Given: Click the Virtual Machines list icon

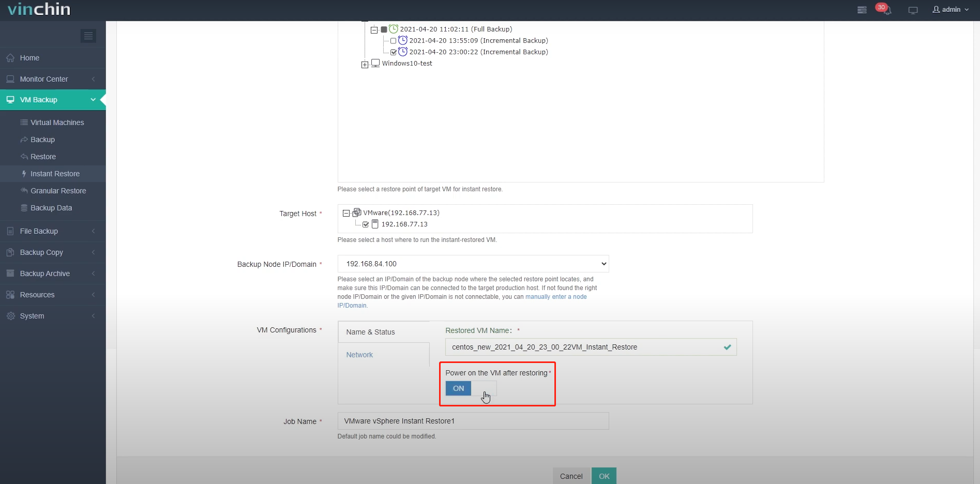Looking at the screenshot, I should (24, 123).
